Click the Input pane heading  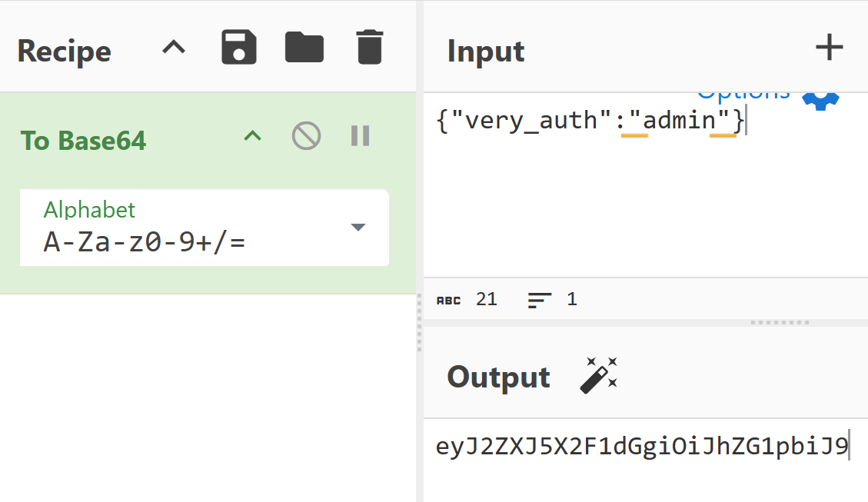point(486,52)
